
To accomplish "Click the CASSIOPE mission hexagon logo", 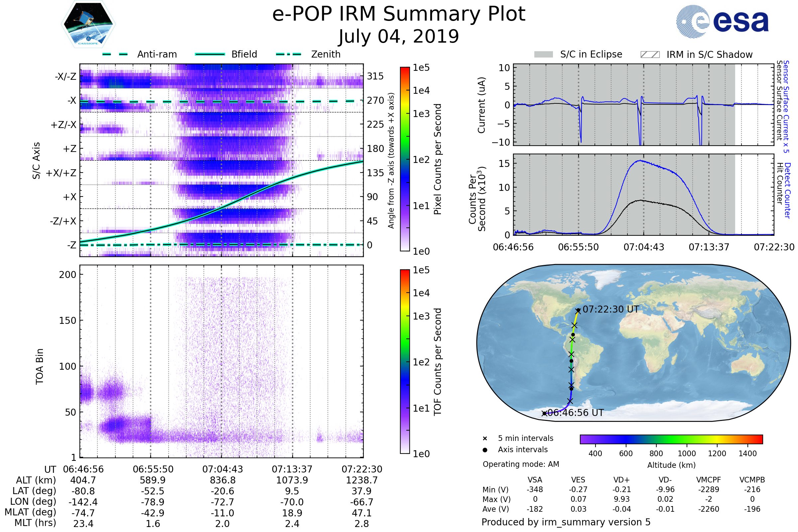I will point(88,24).
